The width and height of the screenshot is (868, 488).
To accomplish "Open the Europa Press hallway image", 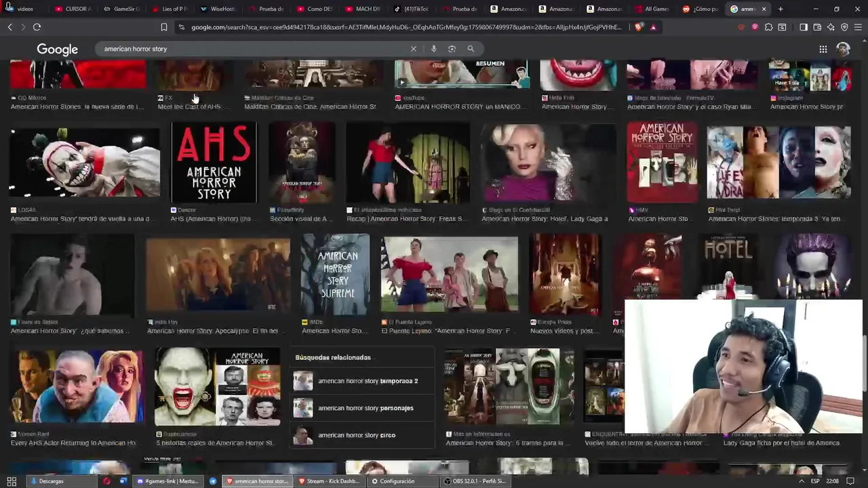I will (565, 274).
